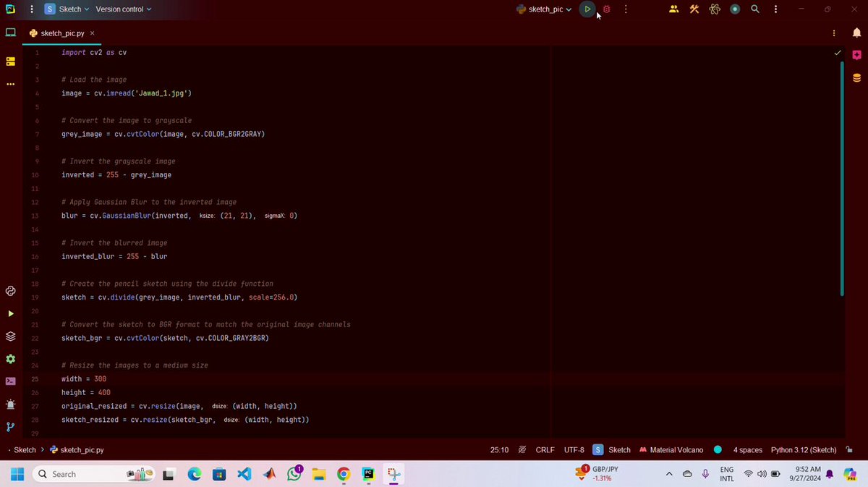Expand the Sketch project dropdown
This screenshot has height=487, width=868.
(x=67, y=9)
